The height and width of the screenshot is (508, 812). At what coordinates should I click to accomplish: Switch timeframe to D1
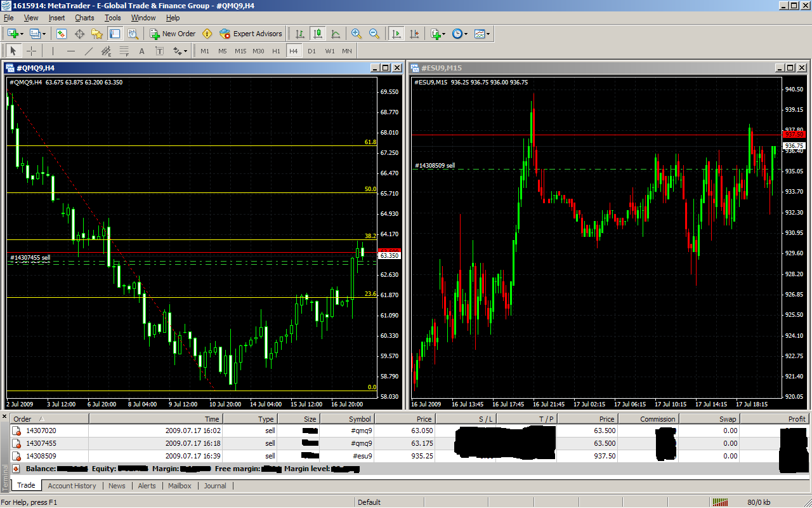(311, 51)
